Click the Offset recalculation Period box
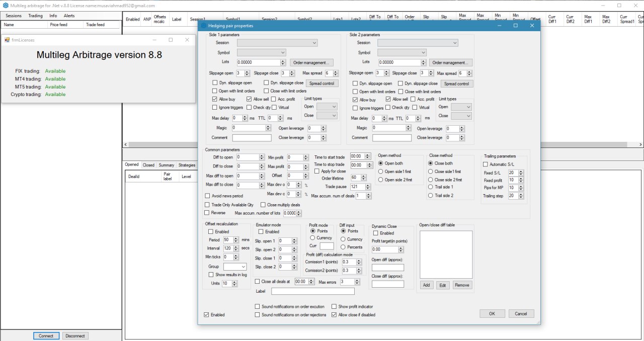The height and width of the screenshot is (341, 644). [231, 240]
